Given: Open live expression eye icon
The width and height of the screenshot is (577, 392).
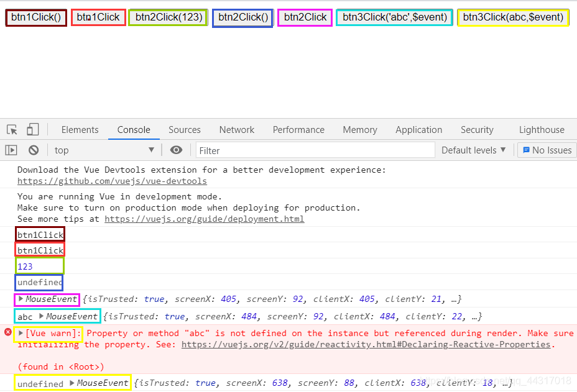Looking at the screenshot, I should click(176, 150).
